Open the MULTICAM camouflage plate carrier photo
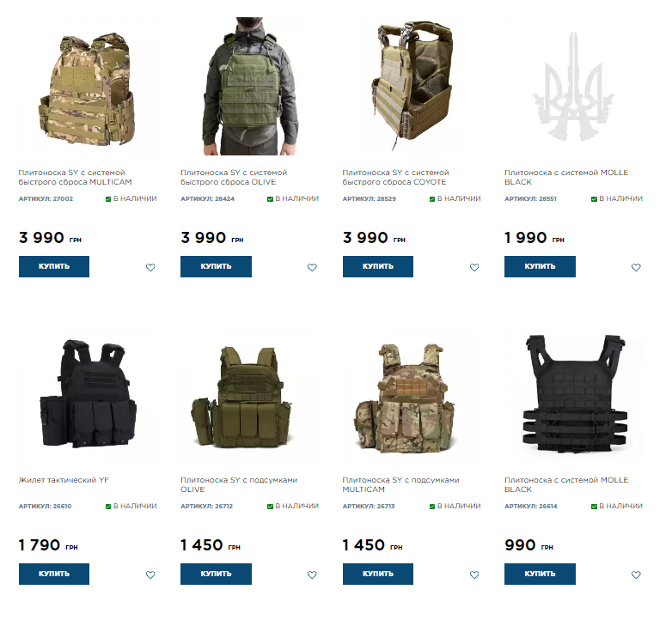 [x=88, y=87]
